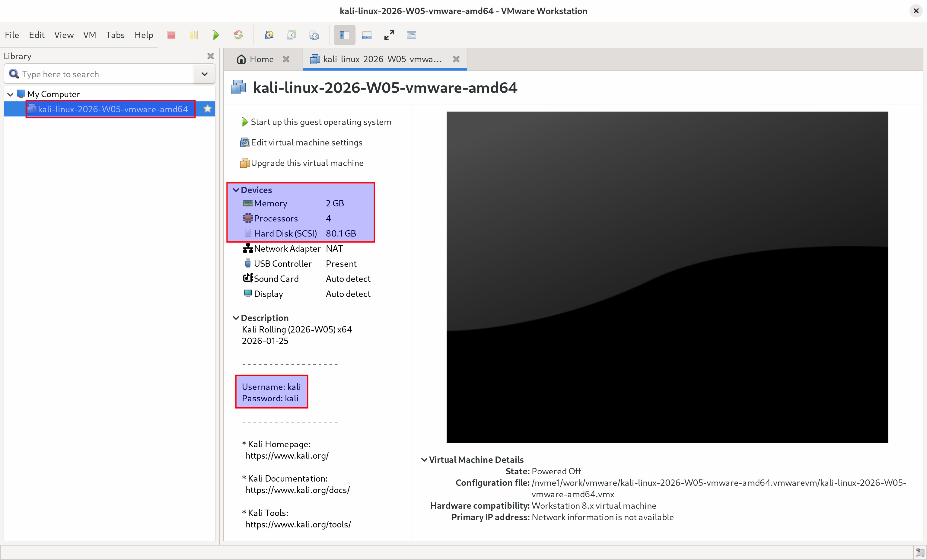Click the status bar message log icon
The width and height of the screenshot is (927, 560).
pos(920,552)
